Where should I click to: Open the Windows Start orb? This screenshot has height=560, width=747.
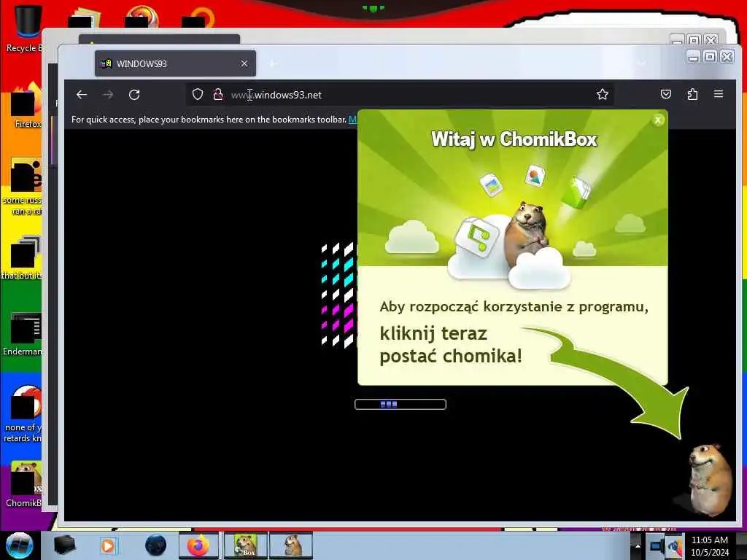point(19,545)
